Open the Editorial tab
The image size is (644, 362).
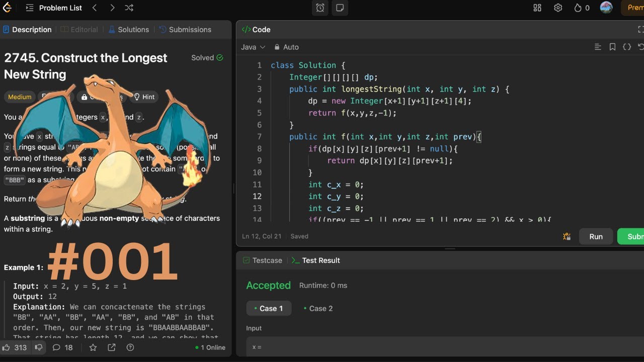(x=79, y=30)
